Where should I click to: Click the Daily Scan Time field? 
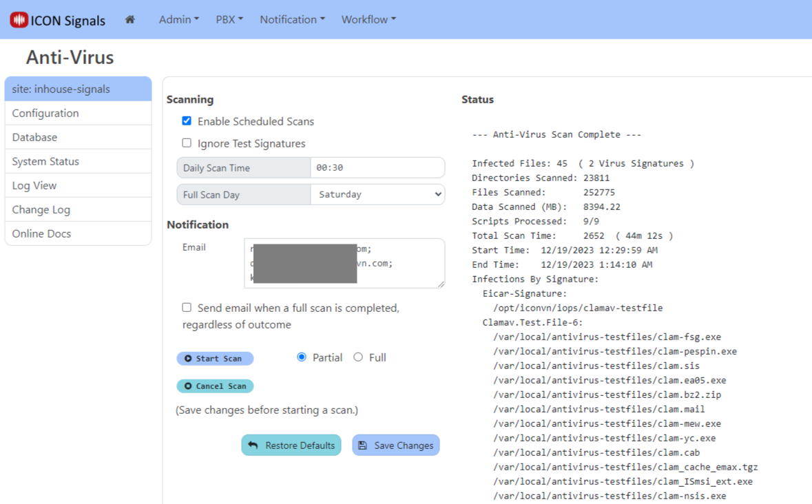point(377,168)
